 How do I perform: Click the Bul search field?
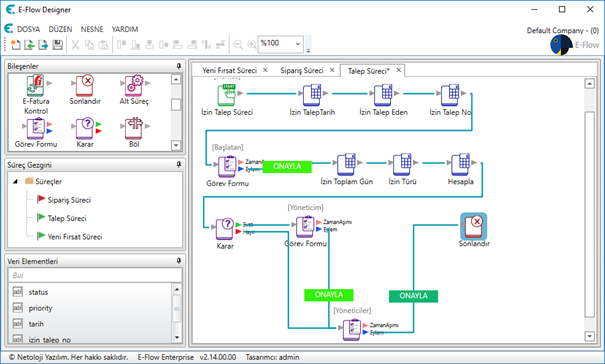95,275
